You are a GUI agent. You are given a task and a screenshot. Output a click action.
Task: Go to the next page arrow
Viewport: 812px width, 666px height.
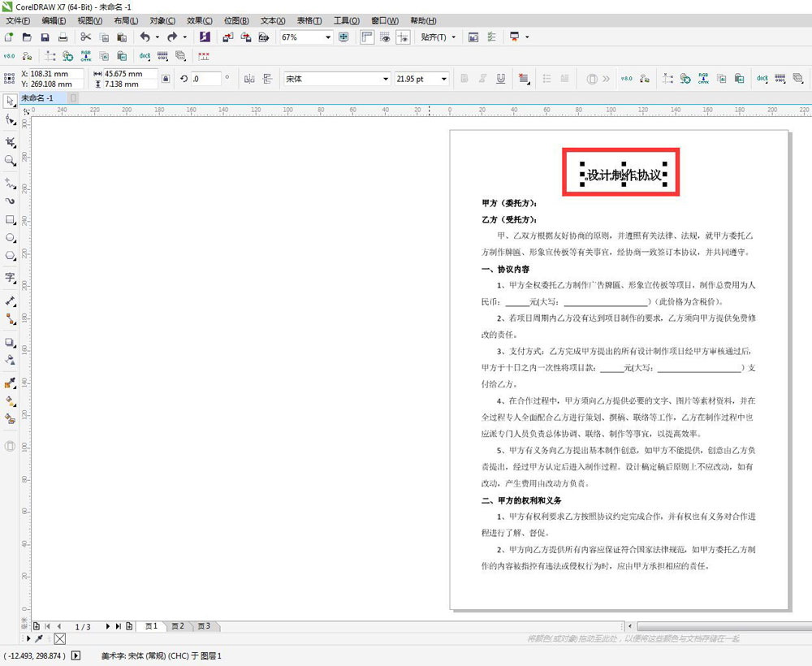(x=108, y=626)
